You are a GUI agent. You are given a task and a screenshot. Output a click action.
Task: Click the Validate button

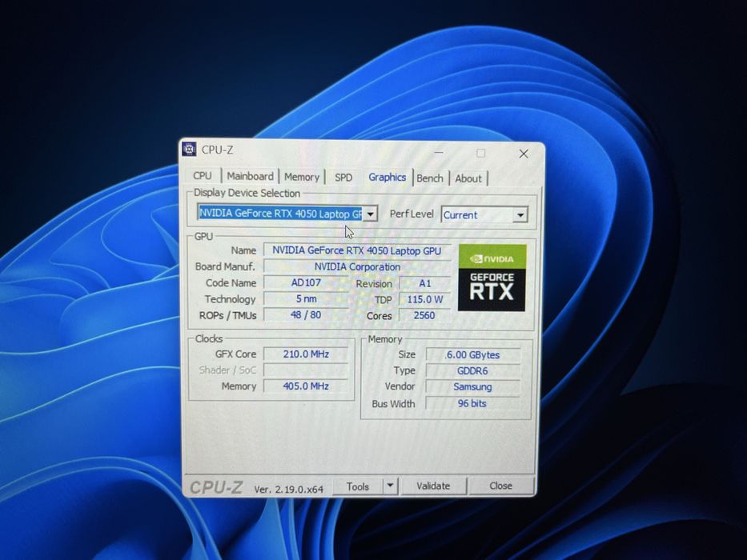[433, 486]
